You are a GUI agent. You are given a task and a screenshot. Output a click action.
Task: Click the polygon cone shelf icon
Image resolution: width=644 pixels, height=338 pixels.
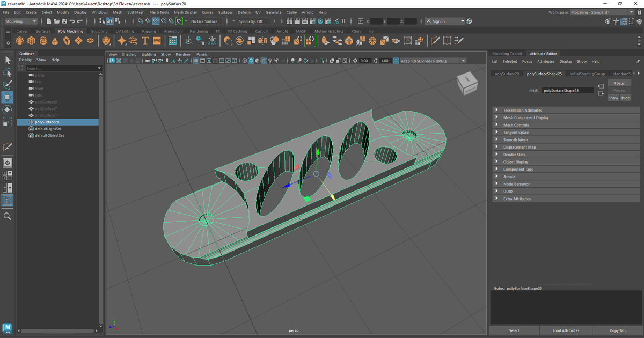[55, 41]
